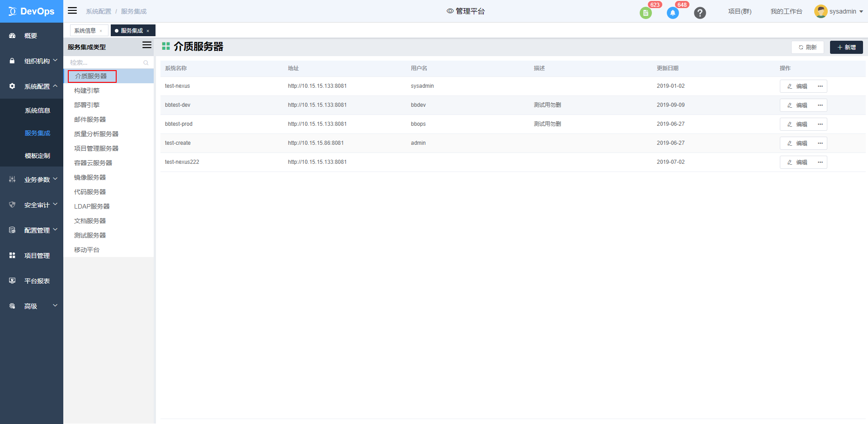Open the 项目(群) top menu
868x424 pixels.
click(x=740, y=11)
